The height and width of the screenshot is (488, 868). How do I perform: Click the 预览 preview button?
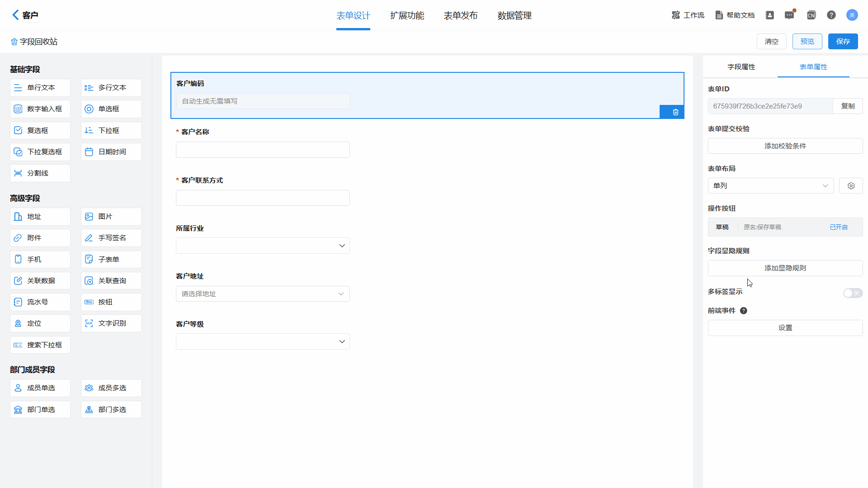pos(807,42)
